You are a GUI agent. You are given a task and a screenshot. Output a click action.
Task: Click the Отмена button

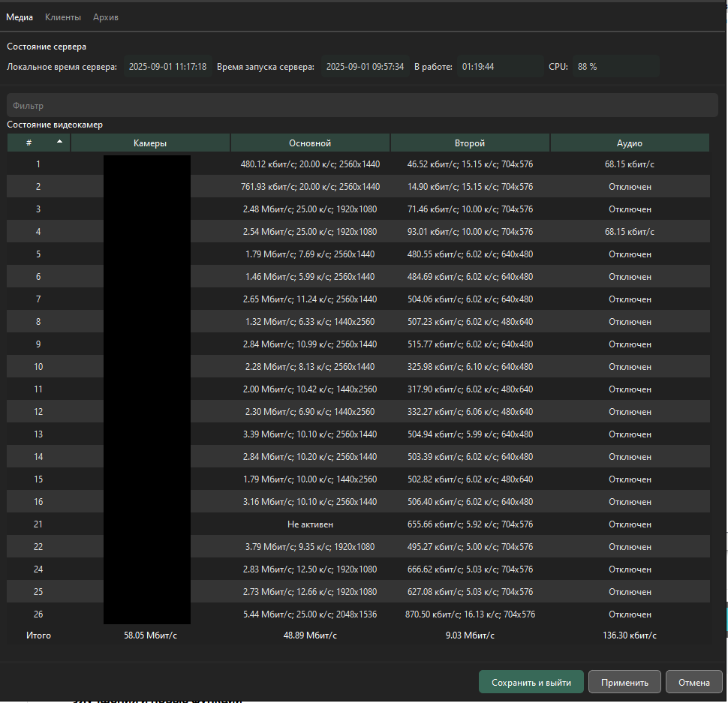point(693,682)
